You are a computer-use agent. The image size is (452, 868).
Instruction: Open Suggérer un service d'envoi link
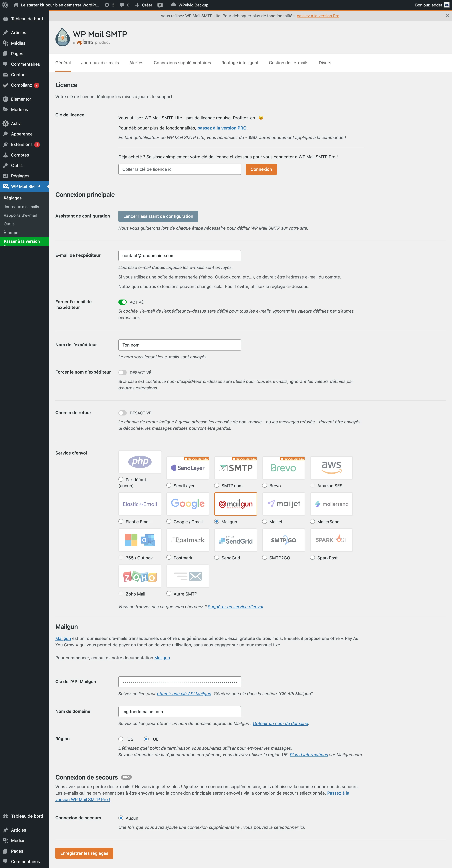pyautogui.click(x=235, y=607)
